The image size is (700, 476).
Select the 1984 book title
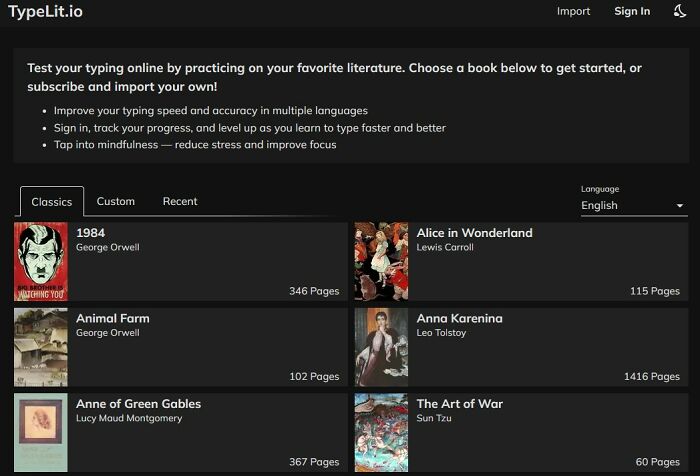pos(91,233)
